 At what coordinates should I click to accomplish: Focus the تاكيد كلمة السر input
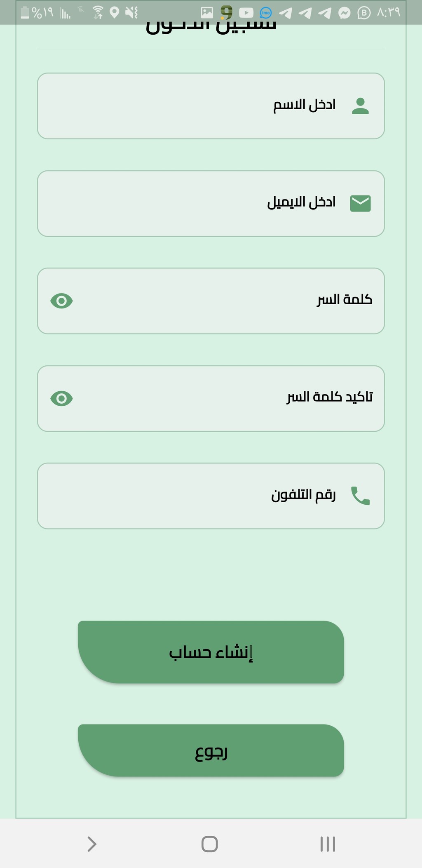tap(211, 398)
